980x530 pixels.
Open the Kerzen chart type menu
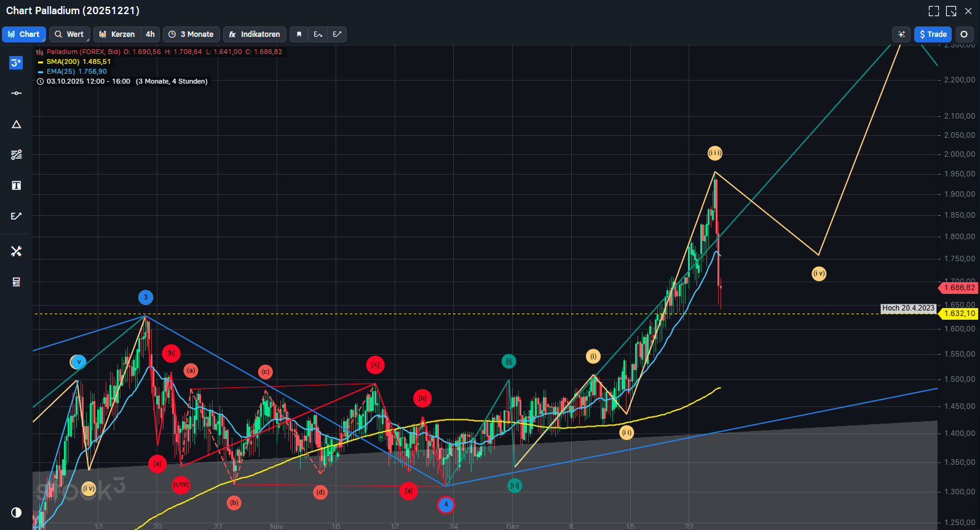117,34
